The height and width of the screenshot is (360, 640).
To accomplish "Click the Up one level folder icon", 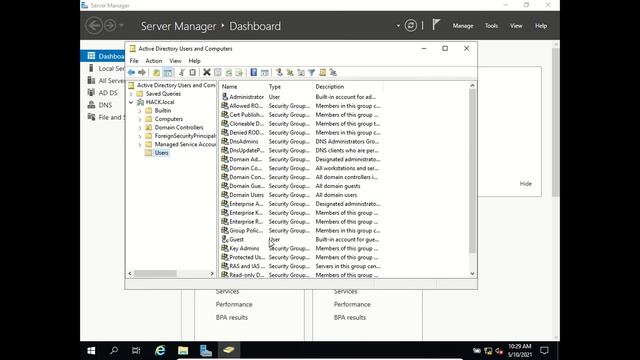I will (156, 73).
